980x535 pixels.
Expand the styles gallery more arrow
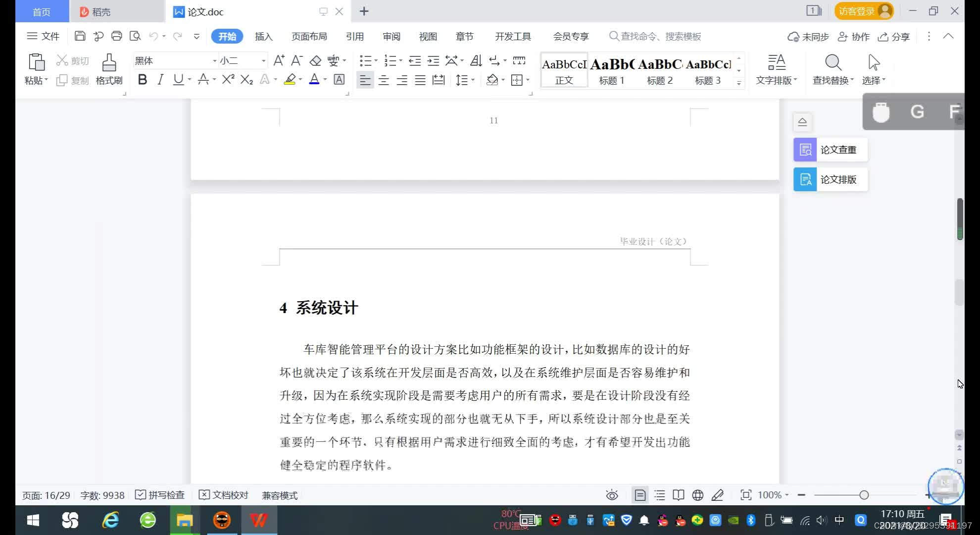(x=739, y=83)
